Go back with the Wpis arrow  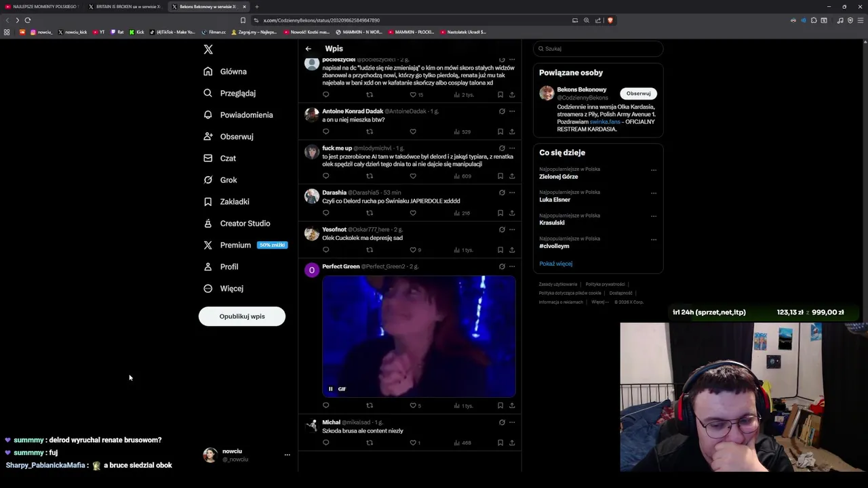pos(308,49)
